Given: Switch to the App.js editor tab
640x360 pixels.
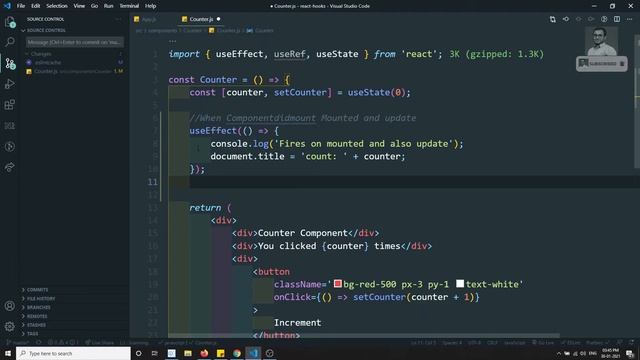Looking at the screenshot, I should pyautogui.click(x=149, y=19).
